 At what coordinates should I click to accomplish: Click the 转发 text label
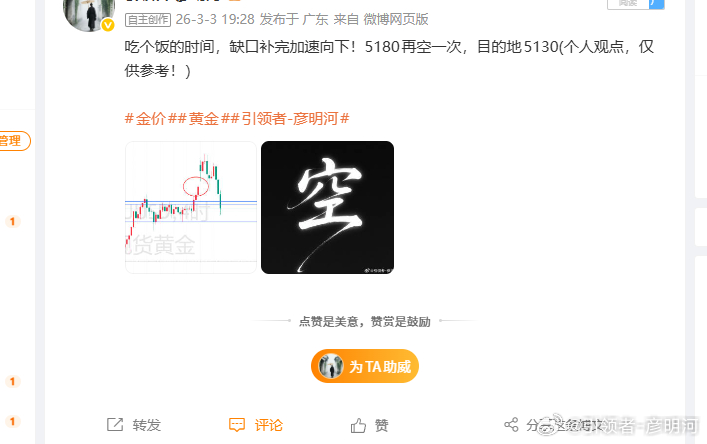point(147,425)
